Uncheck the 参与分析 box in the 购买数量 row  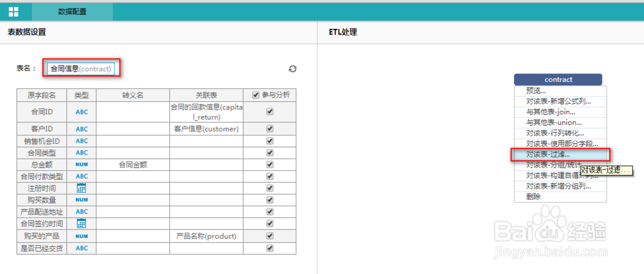click(270, 200)
